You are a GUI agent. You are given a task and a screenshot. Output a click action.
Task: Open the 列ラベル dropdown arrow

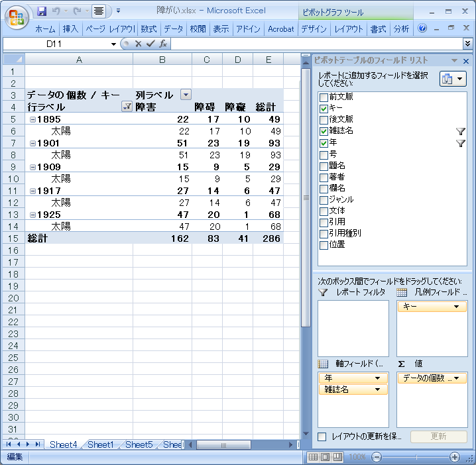(186, 95)
